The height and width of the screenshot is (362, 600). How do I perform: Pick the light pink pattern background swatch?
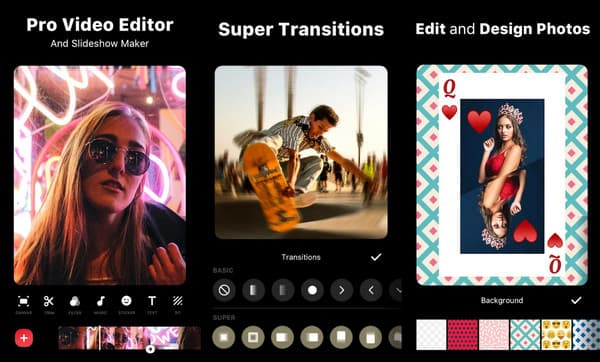[494, 335]
